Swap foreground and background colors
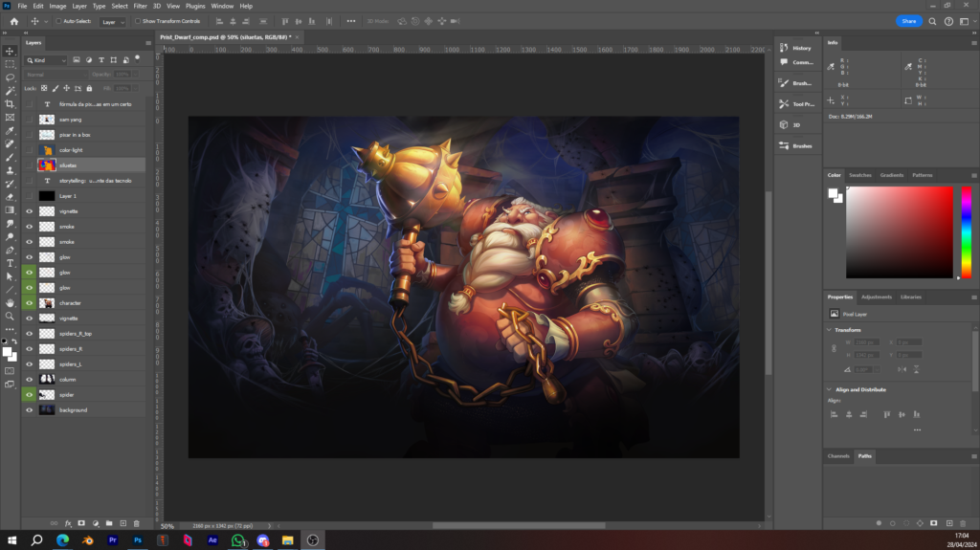Screen dimensions: 980x550 click(14, 341)
